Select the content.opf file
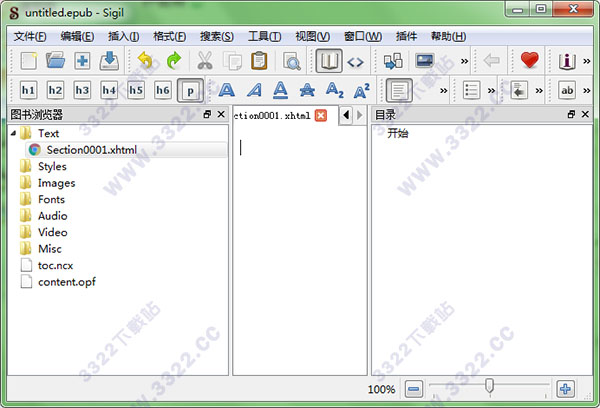This screenshot has height=408, width=600. point(67,282)
